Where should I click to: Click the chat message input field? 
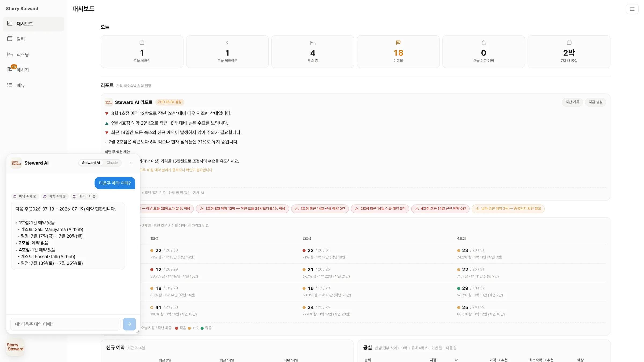click(65, 324)
